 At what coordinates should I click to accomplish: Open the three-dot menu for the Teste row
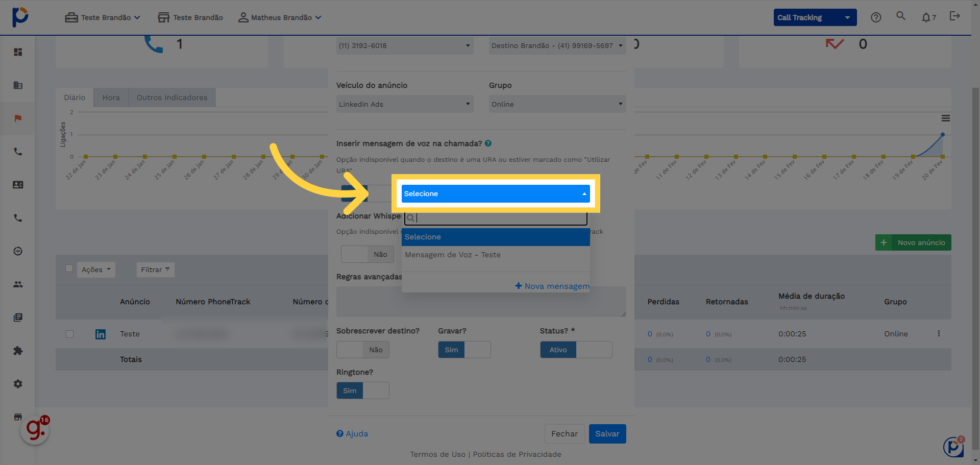pos(939,333)
